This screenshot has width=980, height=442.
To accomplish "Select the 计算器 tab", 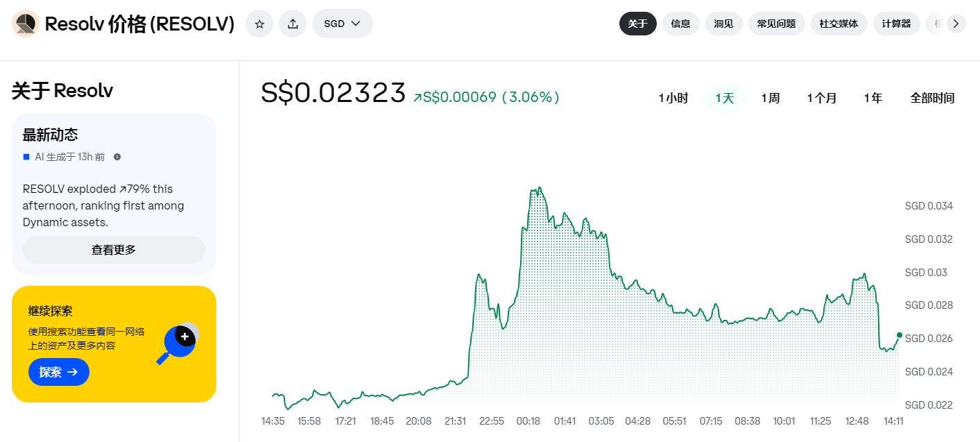I will pos(897,24).
